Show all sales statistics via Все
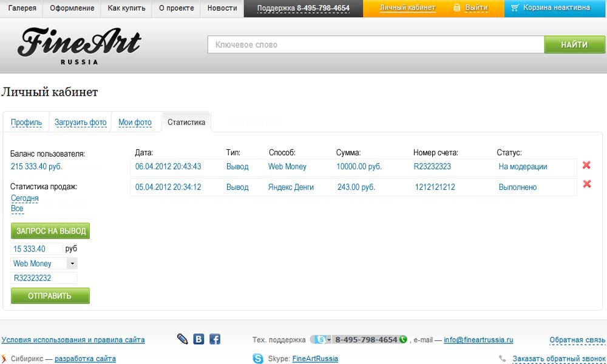The height and width of the screenshot is (364, 607). [17, 209]
